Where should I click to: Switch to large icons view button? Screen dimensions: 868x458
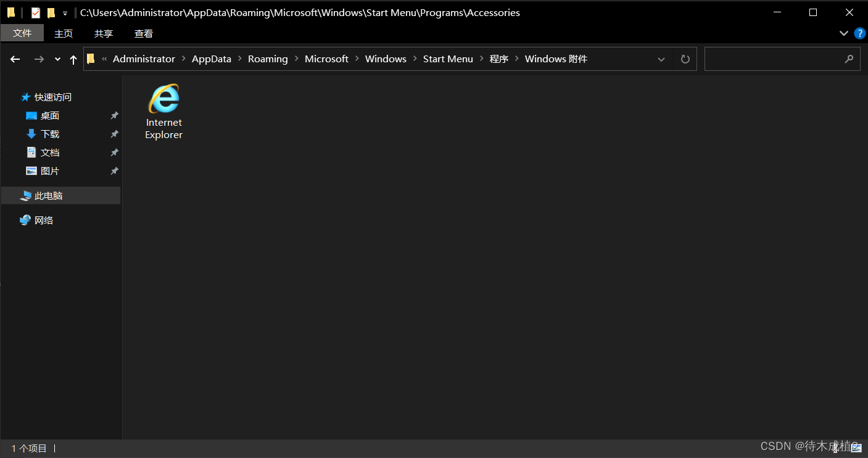(x=856, y=449)
